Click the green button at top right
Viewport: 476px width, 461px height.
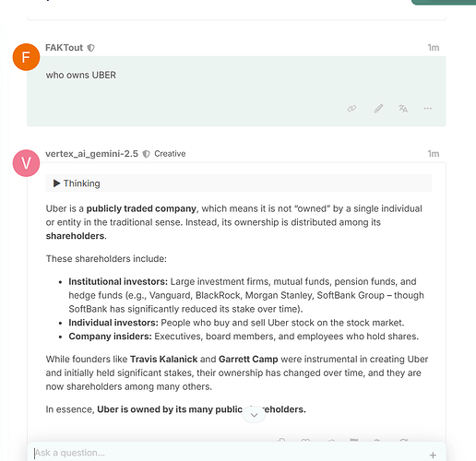click(x=444, y=2)
